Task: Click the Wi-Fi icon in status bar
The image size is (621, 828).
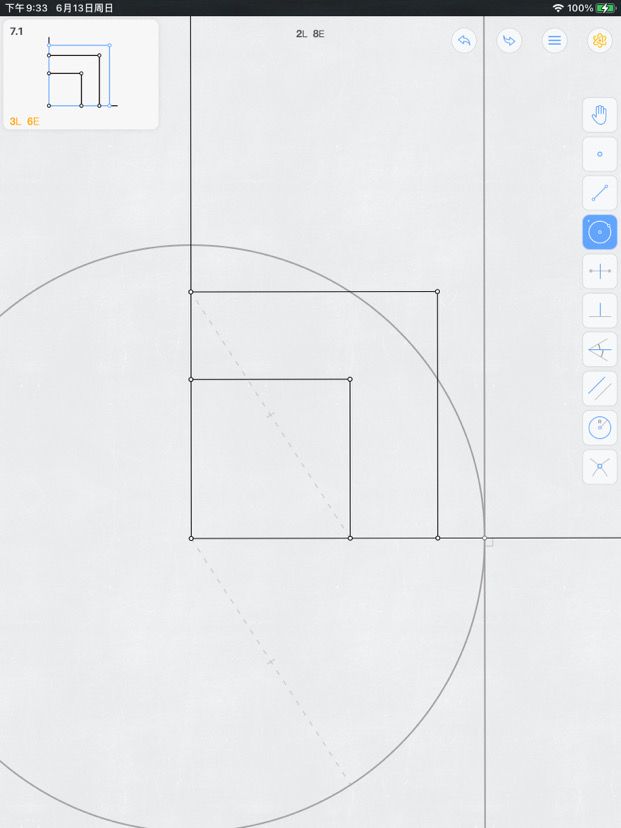Action: pos(558,8)
